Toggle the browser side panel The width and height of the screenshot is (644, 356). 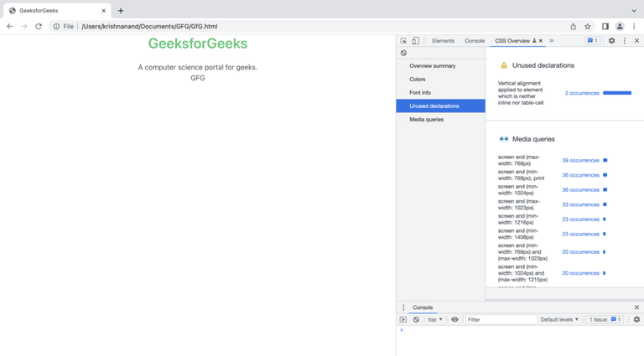[605, 26]
